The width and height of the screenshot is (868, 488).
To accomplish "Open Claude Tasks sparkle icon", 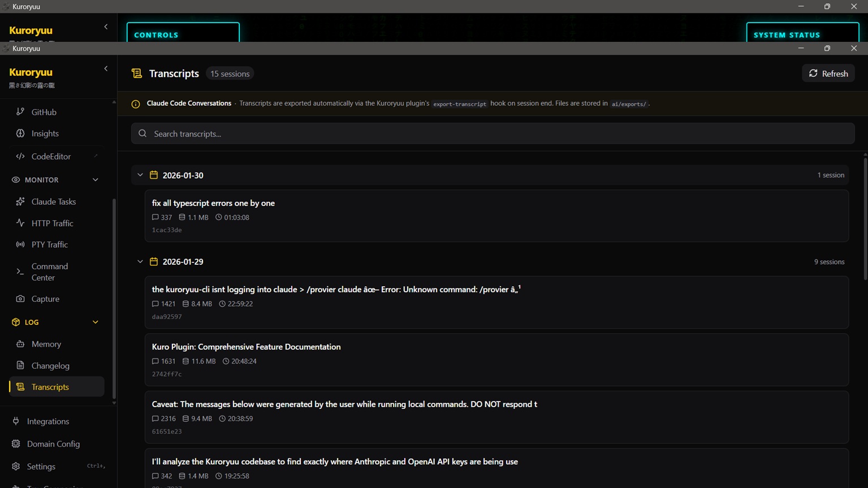I will pyautogui.click(x=20, y=202).
